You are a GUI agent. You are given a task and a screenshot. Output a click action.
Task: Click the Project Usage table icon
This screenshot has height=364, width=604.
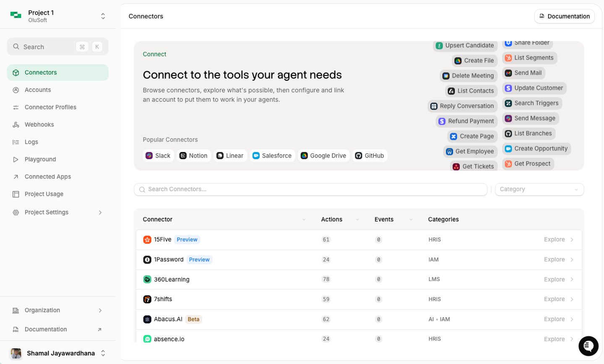point(16,194)
